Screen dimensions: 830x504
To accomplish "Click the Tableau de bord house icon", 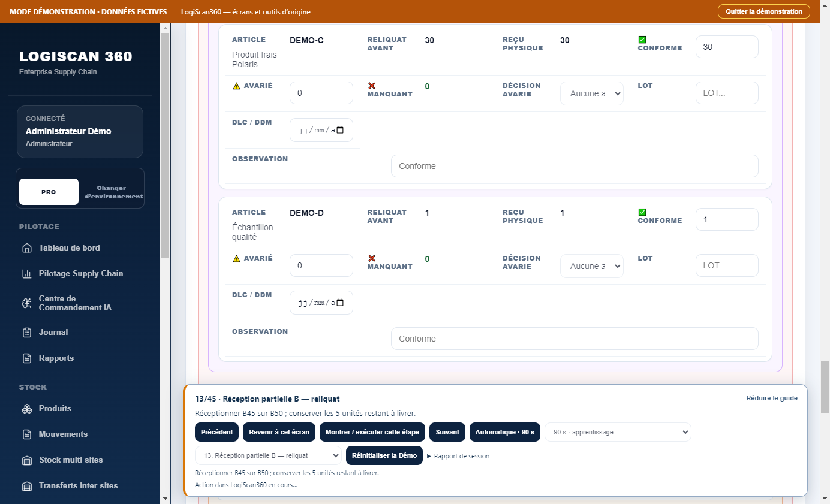I will [26, 248].
